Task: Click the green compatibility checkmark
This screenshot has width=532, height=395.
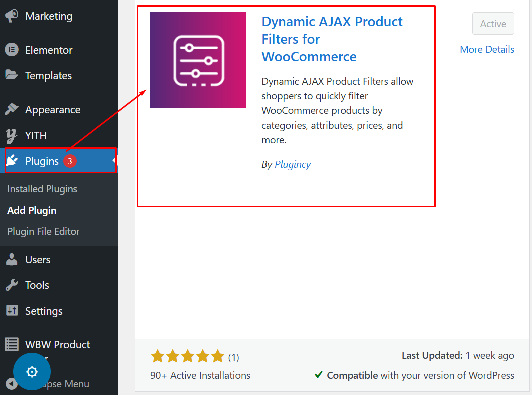Action: point(318,375)
